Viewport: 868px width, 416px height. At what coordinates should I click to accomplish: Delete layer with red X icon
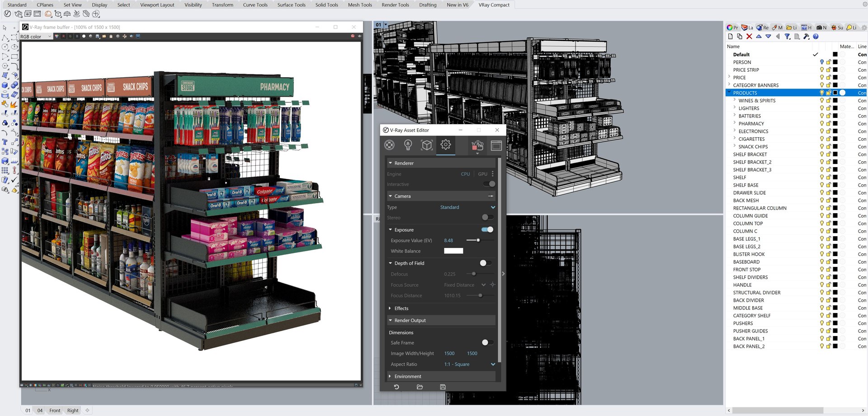pyautogui.click(x=749, y=37)
